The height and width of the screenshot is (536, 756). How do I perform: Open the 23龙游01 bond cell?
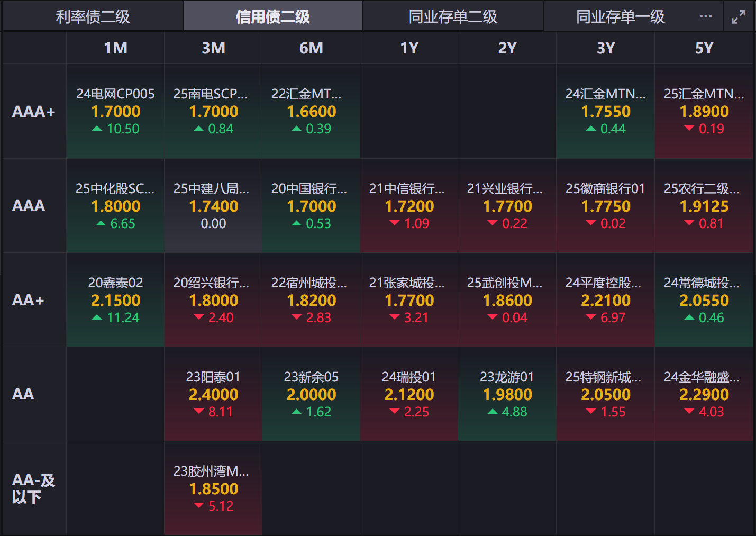point(507,394)
